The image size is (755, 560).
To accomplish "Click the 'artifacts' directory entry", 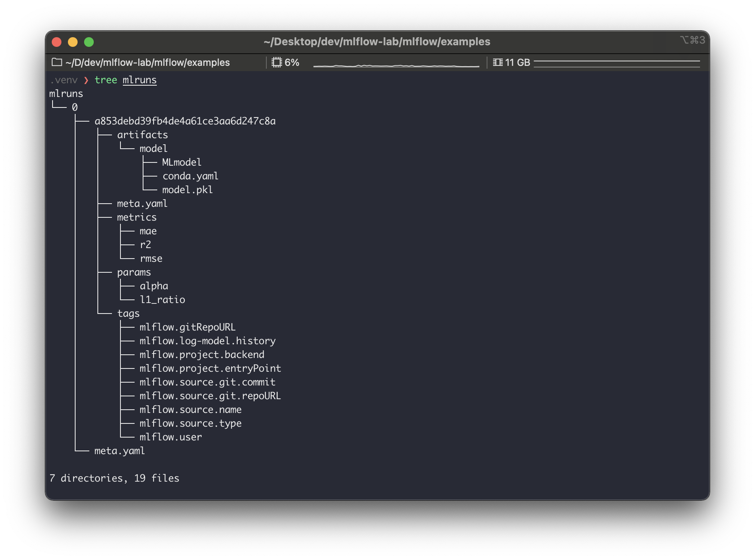I will pyautogui.click(x=142, y=135).
